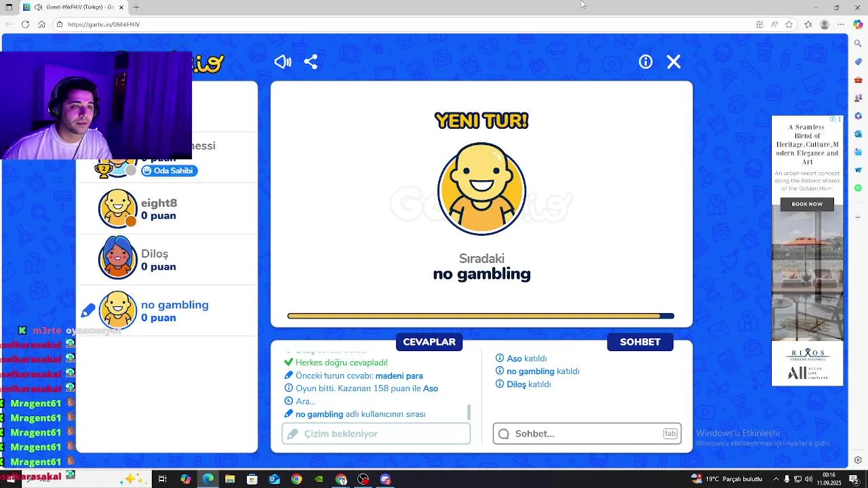Reload the Gartic page
This screenshot has height=488, width=868.
(x=25, y=24)
